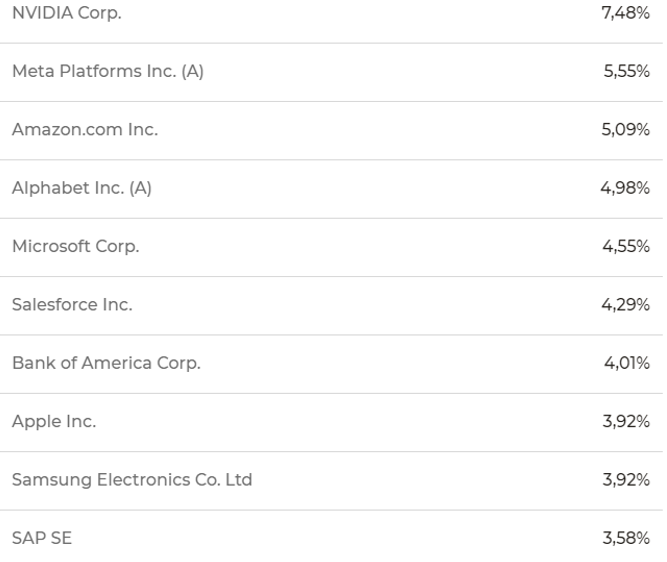Select the 4,01% value for Bank of America
Image resolution: width=667 pixels, height=562 pixels.
point(627,363)
